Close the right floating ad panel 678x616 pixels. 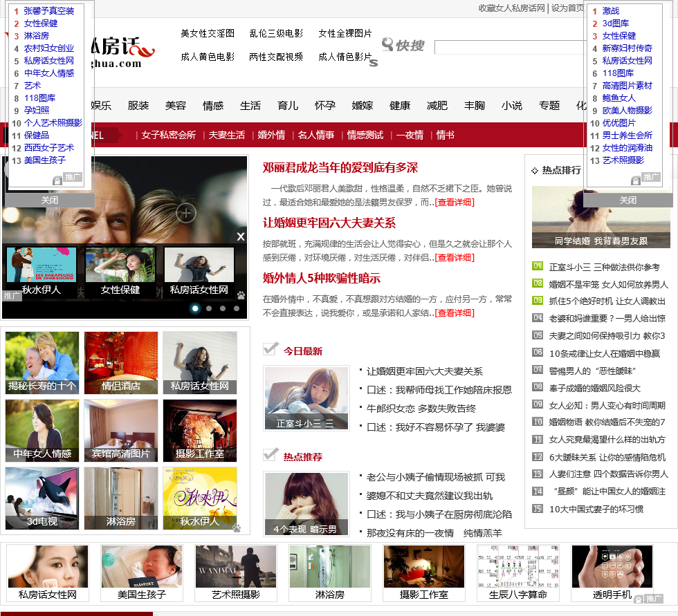click(x=628, y=200)
